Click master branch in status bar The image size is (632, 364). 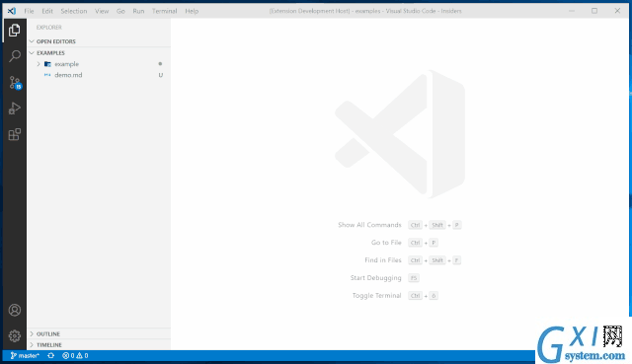(25, 355)
